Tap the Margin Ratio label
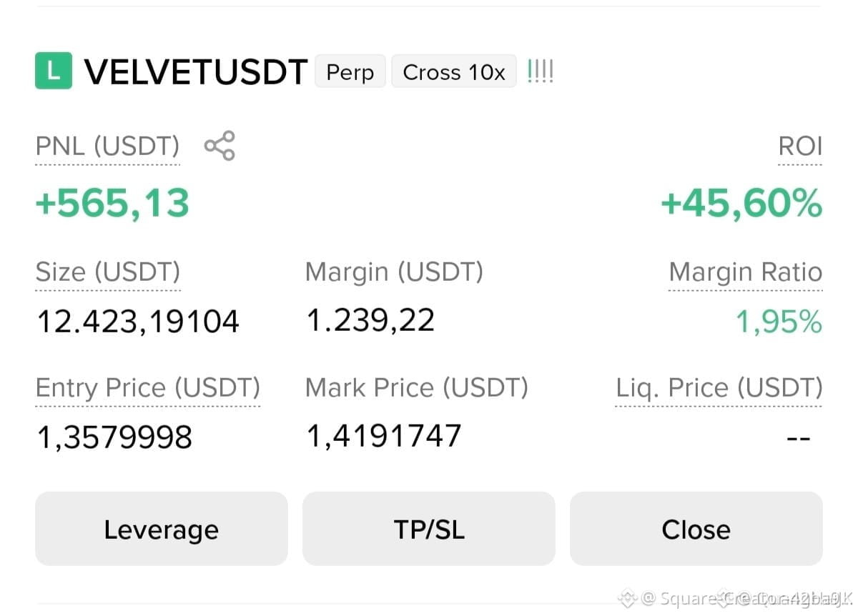The width and height of the screenshot is (858, 616). pos(746,272)
